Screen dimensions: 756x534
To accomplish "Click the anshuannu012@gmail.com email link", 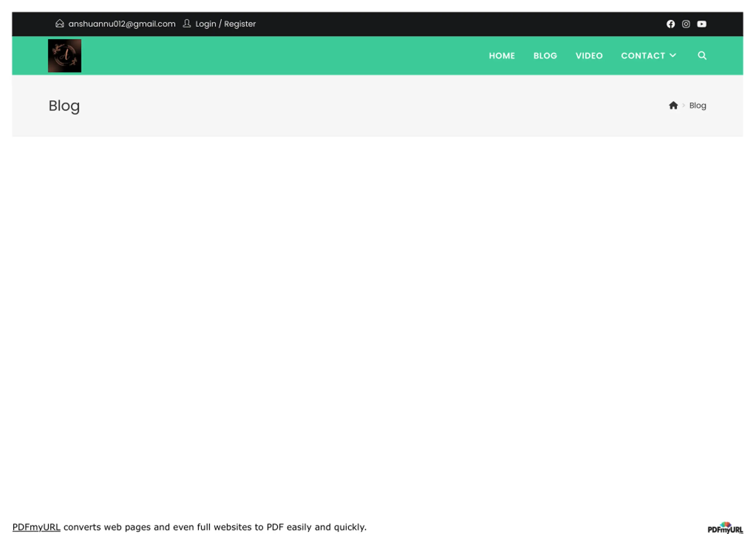I will point(122,24).
